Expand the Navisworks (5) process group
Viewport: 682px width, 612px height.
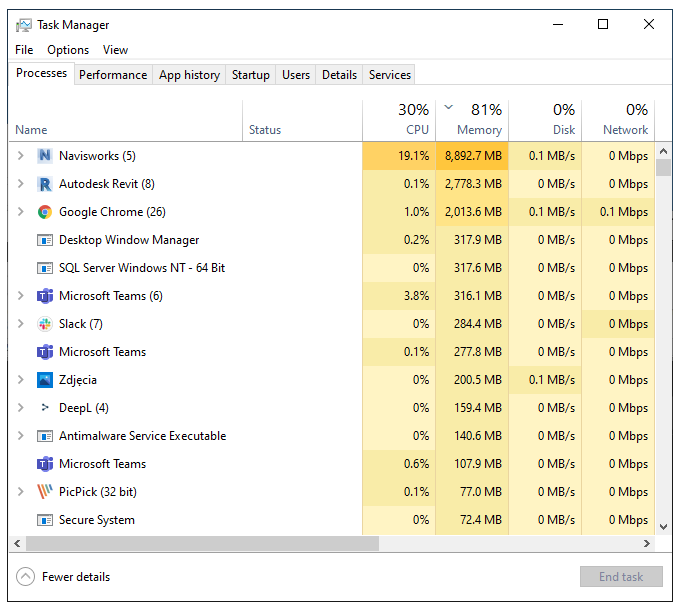click(20, 156)
